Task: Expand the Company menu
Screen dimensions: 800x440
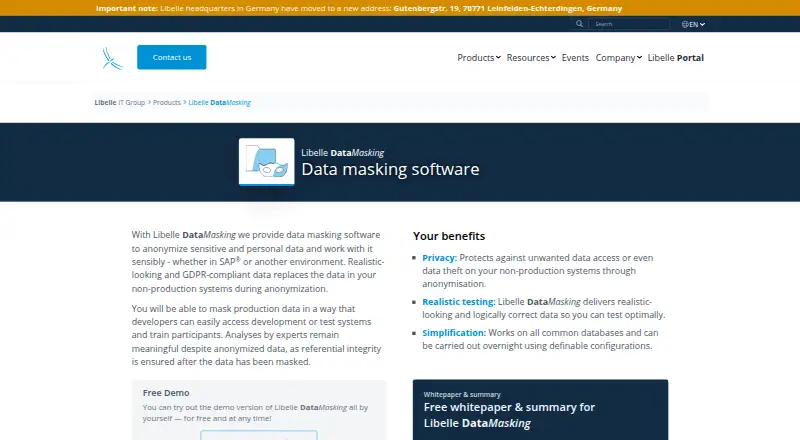Action: point(618,58)
